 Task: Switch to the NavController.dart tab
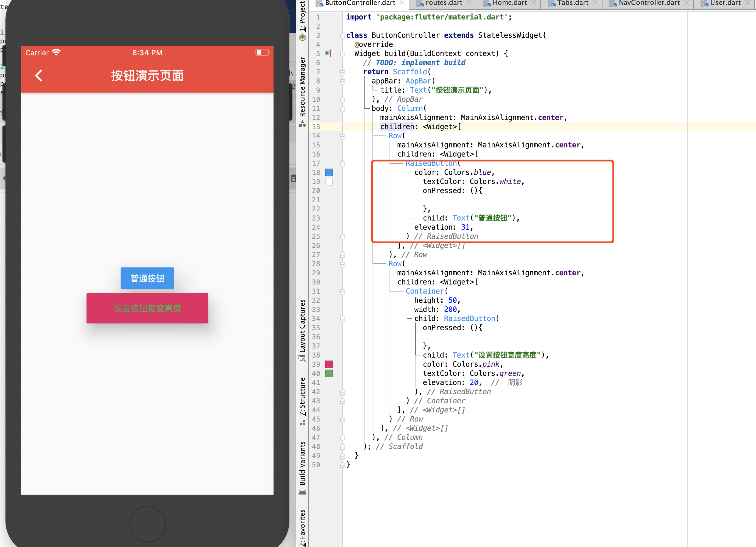(649, 3)
